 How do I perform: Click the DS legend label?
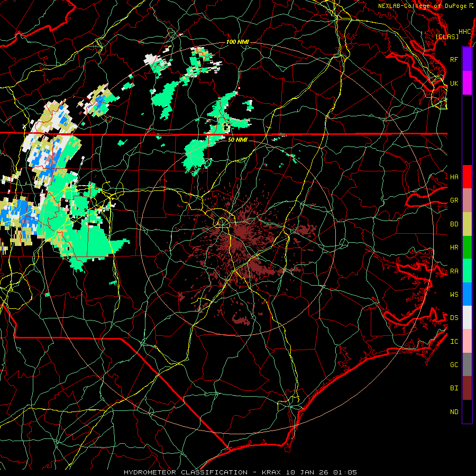(454, 317)
